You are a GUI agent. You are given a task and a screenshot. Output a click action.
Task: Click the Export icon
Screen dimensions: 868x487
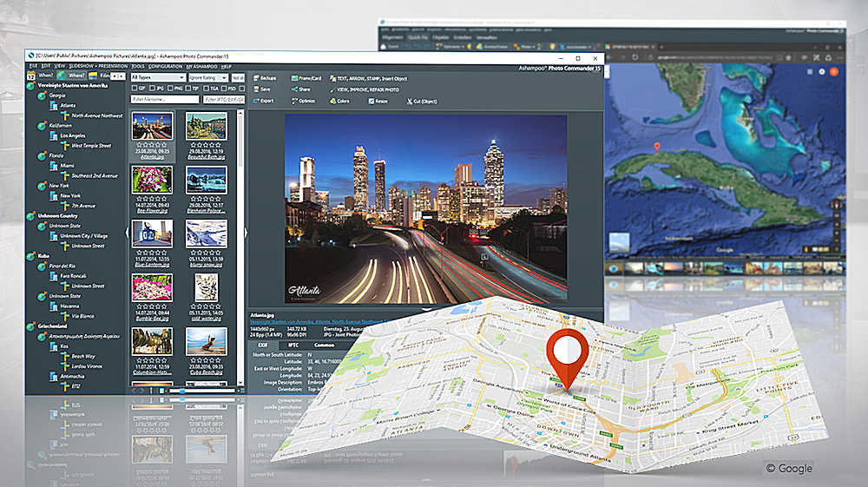(255, 101)
